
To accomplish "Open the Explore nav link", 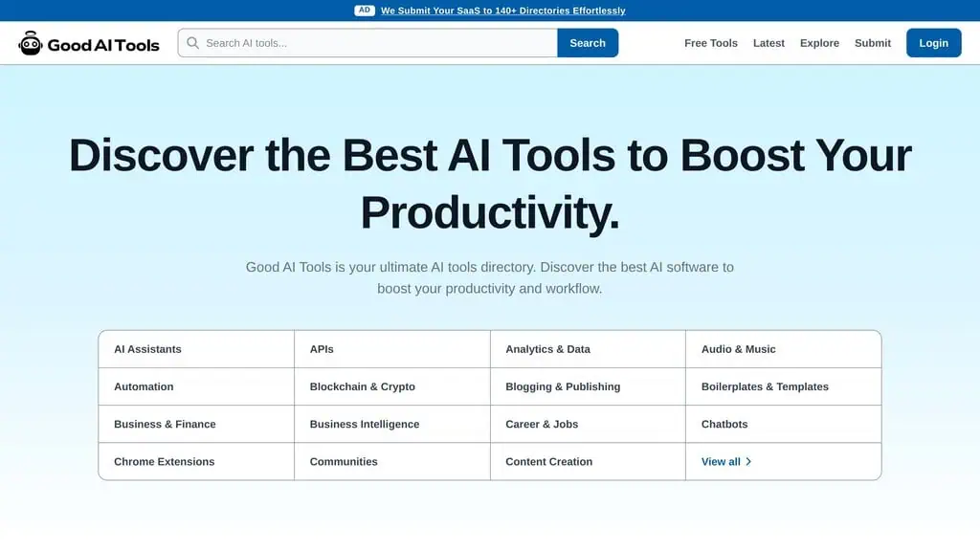I will (x=819, y=43).
